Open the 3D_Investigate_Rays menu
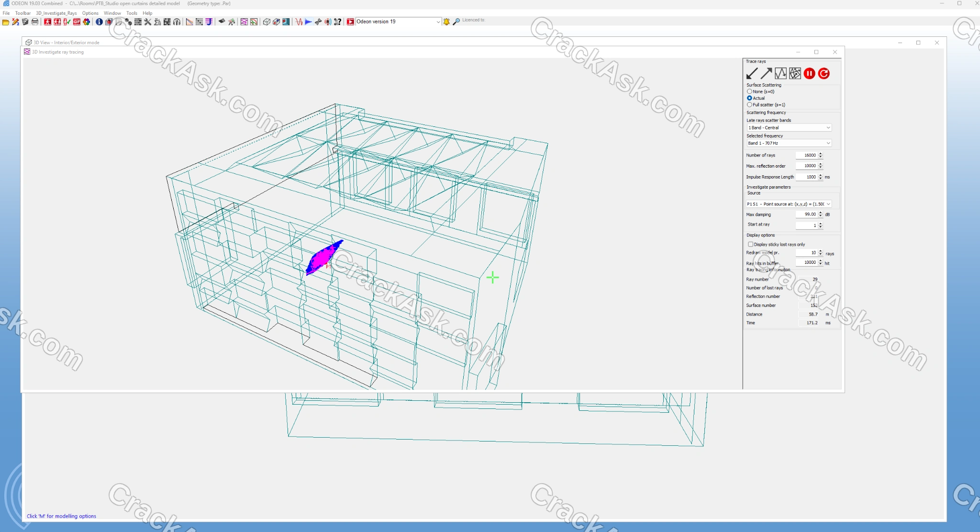Image resolution: width=980 pixels, height=532 pixels. click(x=56, y=13)
